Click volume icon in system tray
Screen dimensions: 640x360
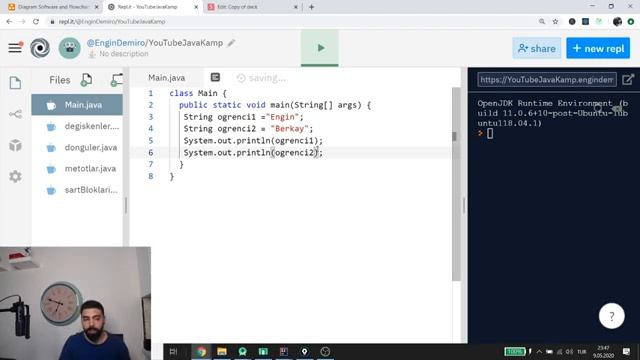tap(569, 351)
